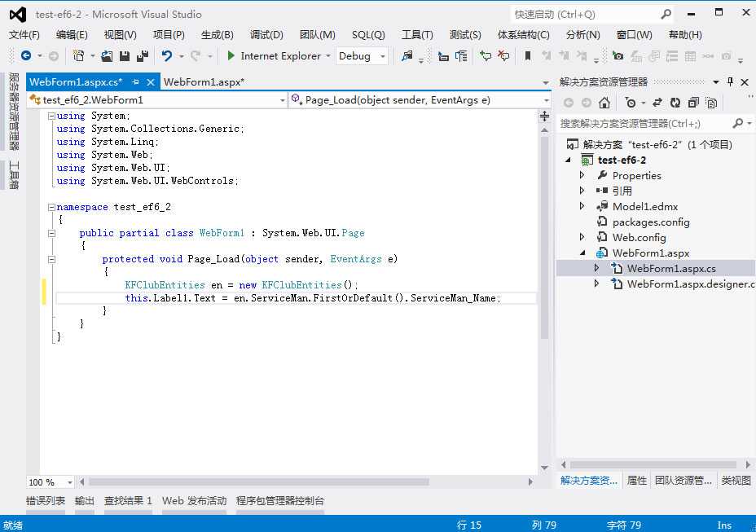The height and width of the screenshot is (532, 756).
Task: Expand the Properties node in the solution tree
Action: tap(582, 175)
